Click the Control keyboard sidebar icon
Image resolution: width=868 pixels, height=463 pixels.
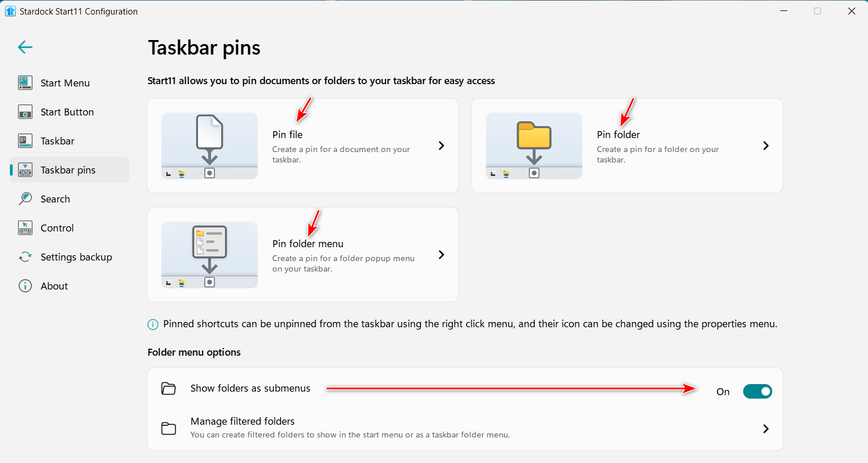click(25, 228)
